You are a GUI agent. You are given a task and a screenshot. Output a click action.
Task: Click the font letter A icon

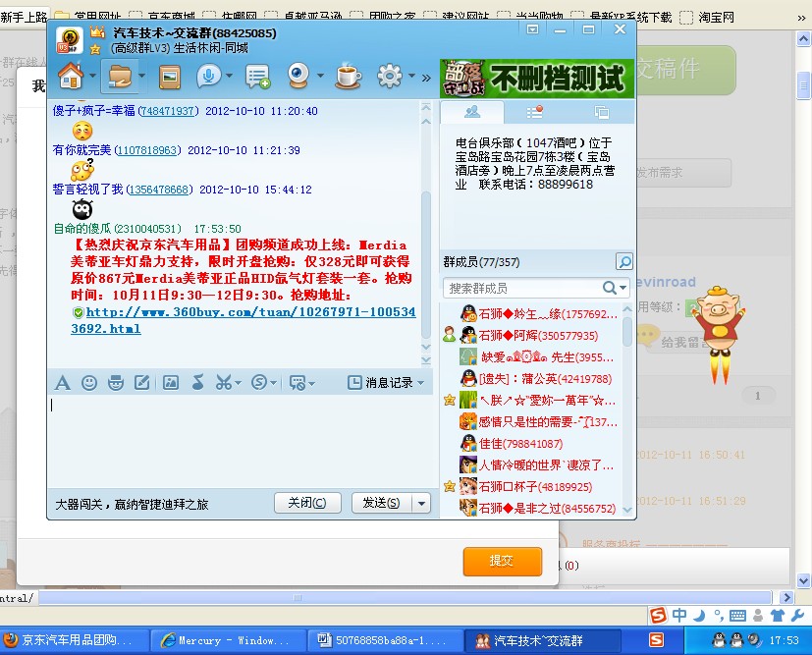(63, 382)
